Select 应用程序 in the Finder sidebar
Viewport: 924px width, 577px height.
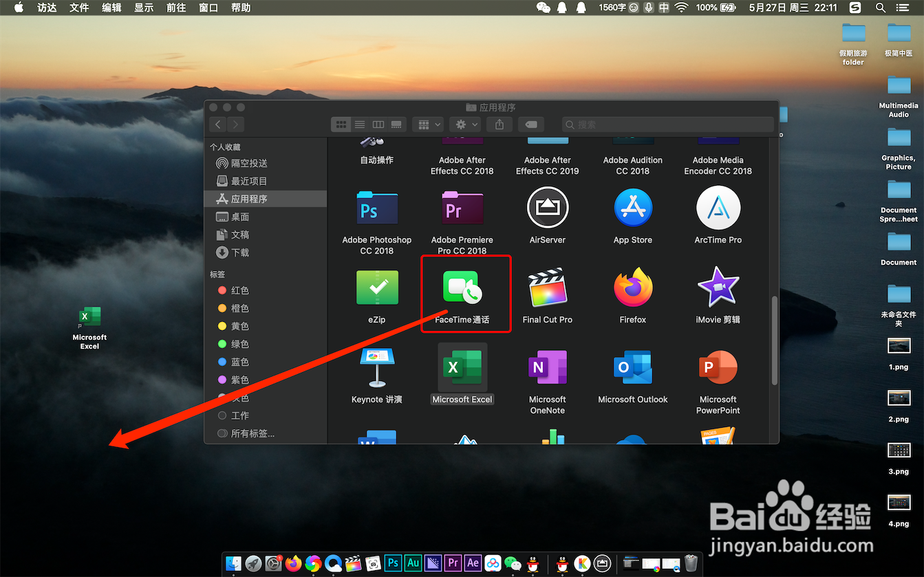266,199
